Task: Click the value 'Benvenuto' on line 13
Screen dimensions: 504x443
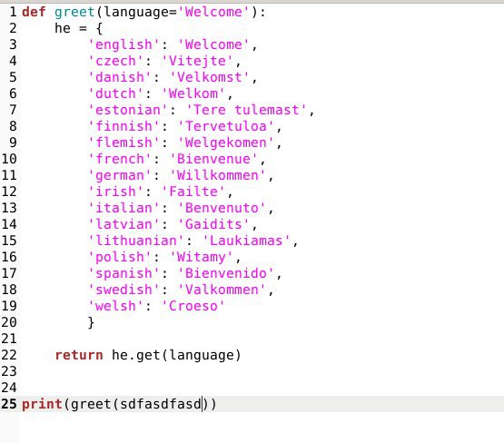Action: (x=222, y=208)
